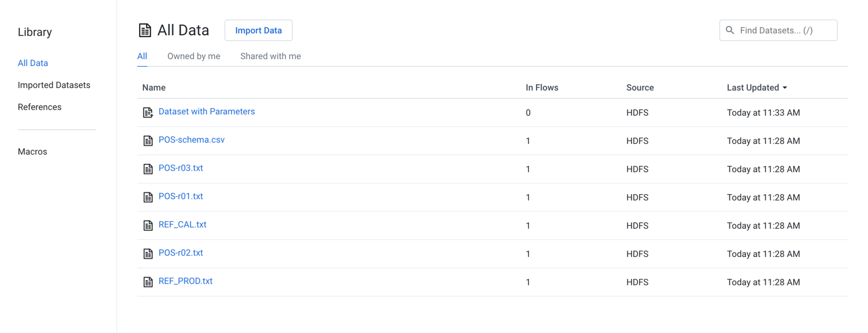Open the REF_PROD.txt dataset link

click(x=186, y=281)
